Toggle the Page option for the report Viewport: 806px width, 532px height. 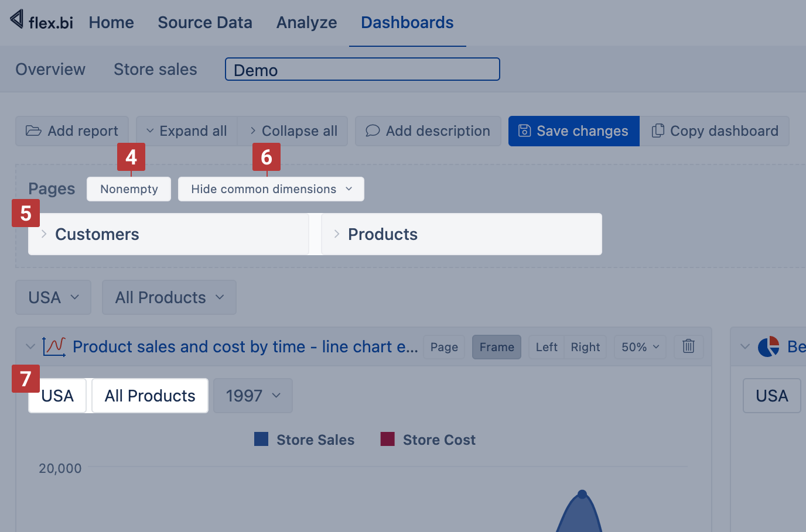444,347
